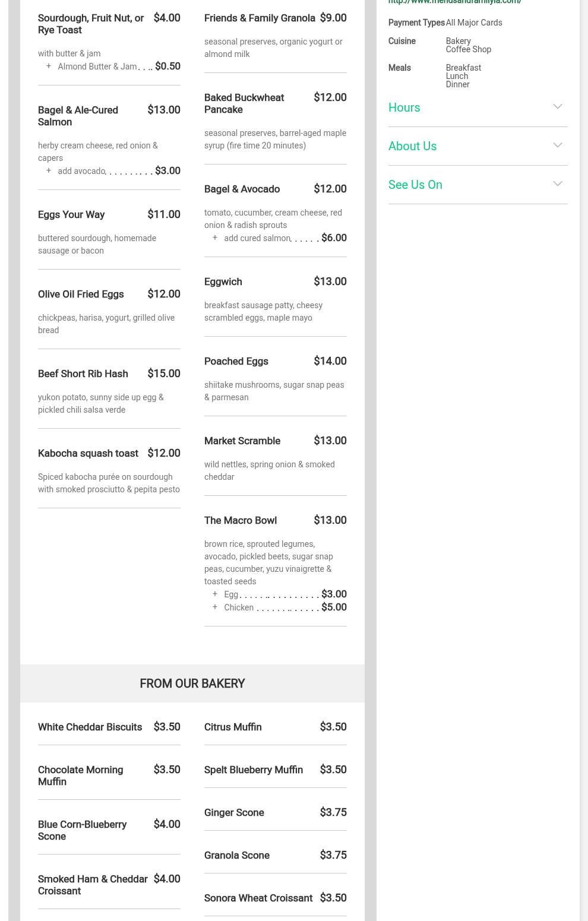
Task: Click the Poached Eggs $14.00 price
Action: pos(330,361)
